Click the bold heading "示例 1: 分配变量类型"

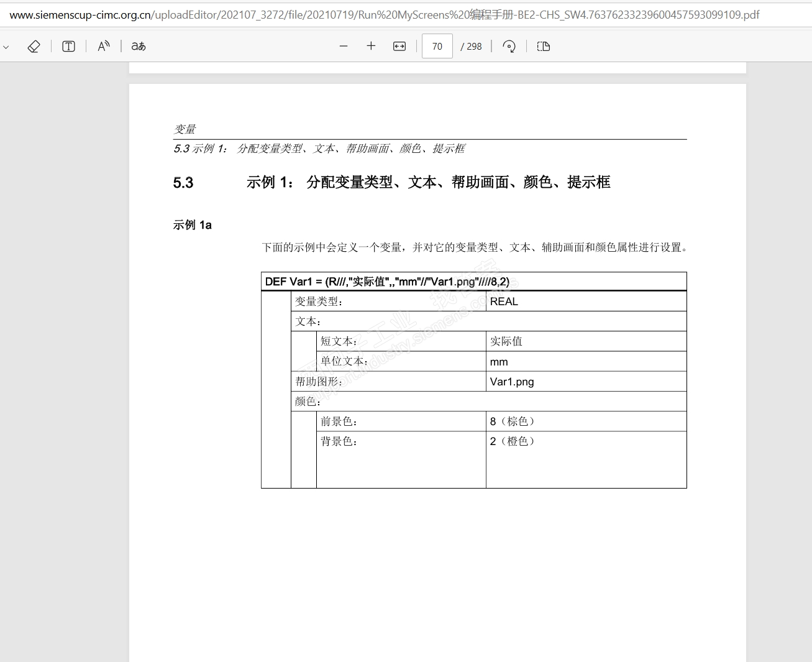(429, 182)
